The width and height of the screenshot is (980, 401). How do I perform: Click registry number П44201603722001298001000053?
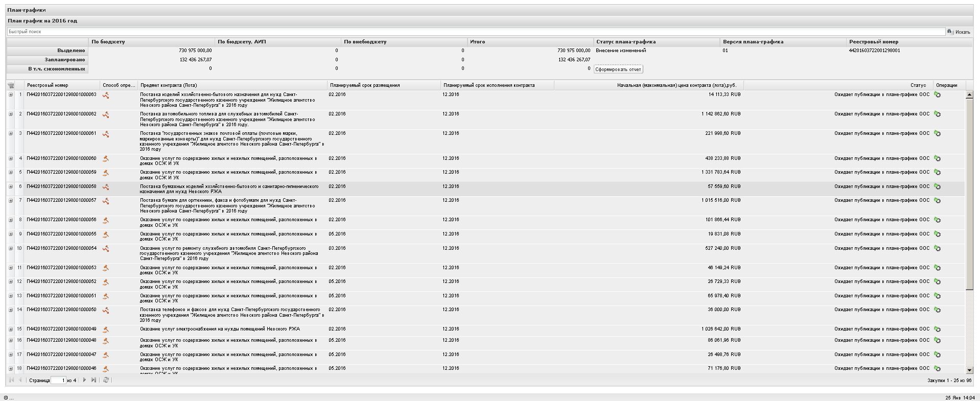point(61,268)
